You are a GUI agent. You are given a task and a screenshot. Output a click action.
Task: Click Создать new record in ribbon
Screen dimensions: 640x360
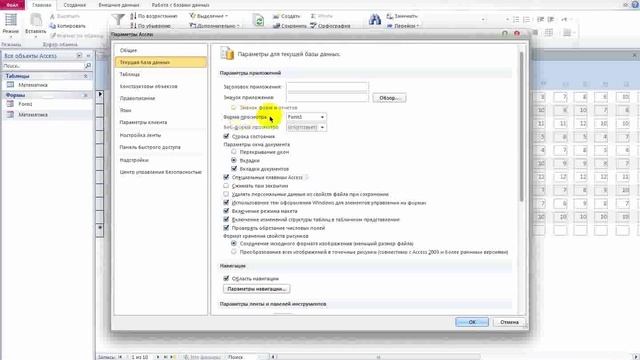coord(287,16)
